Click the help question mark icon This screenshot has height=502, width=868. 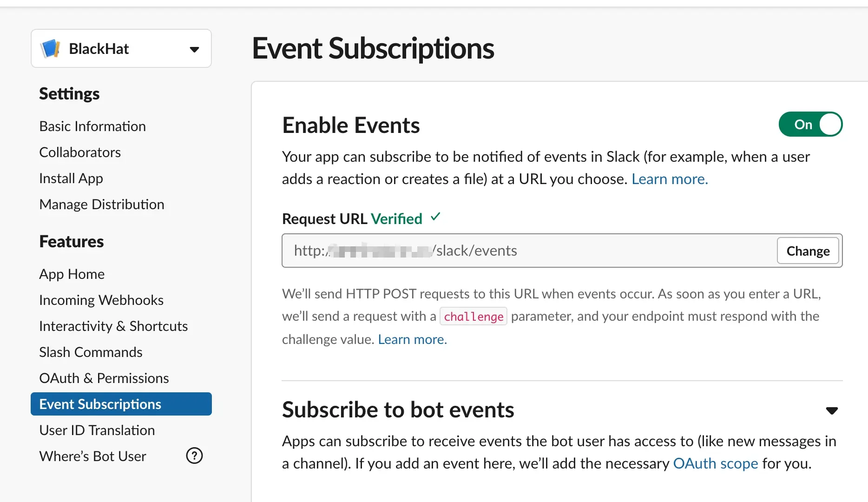point(194,456)
